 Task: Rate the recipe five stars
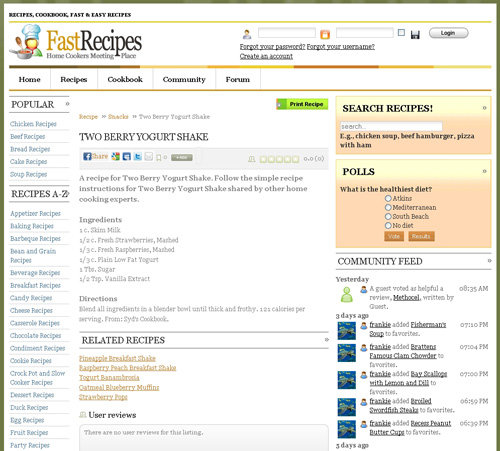coord(295,159)
